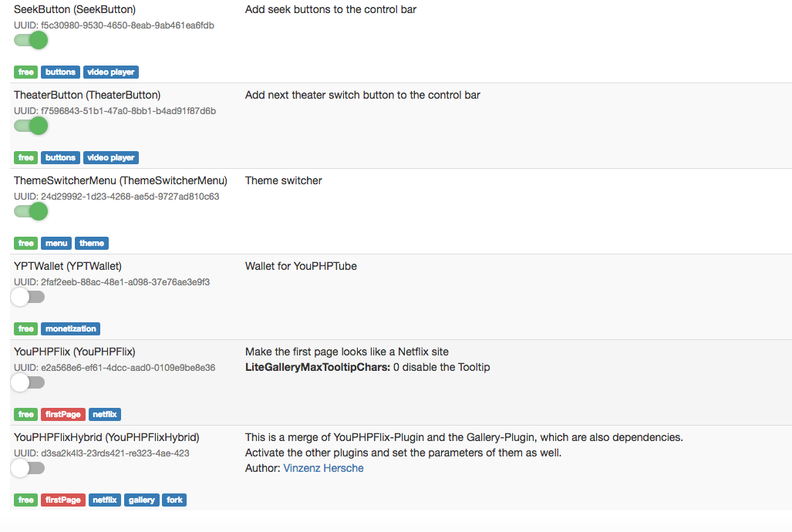Select the 'buttons' tag under TheaterButton
Image resolution: width=792 pixels, height=532 pixels.
coord(60,157)
